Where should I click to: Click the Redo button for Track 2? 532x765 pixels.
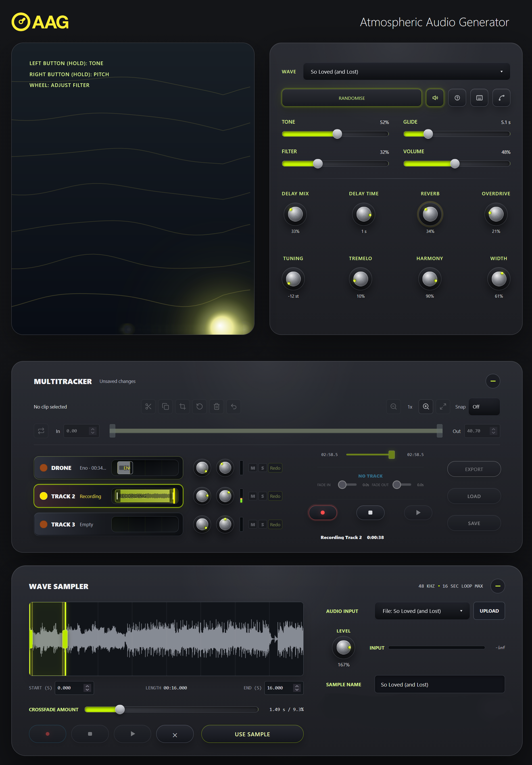(275, 496)
